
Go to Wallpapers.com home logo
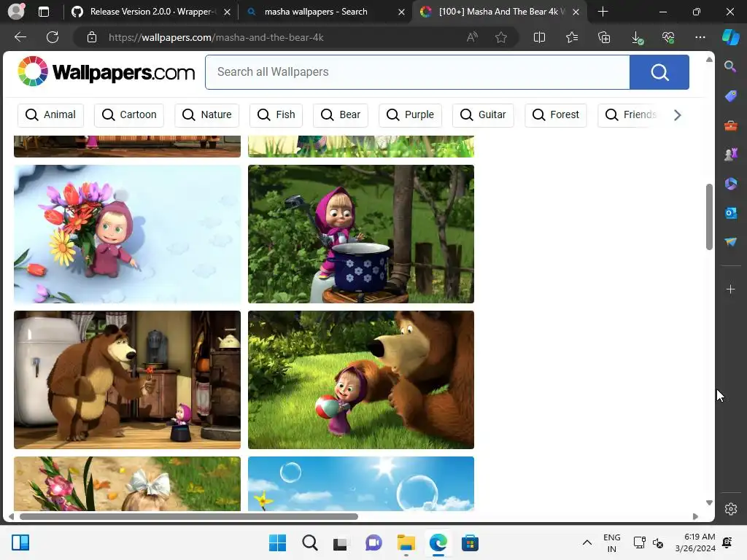coord(106,72)
